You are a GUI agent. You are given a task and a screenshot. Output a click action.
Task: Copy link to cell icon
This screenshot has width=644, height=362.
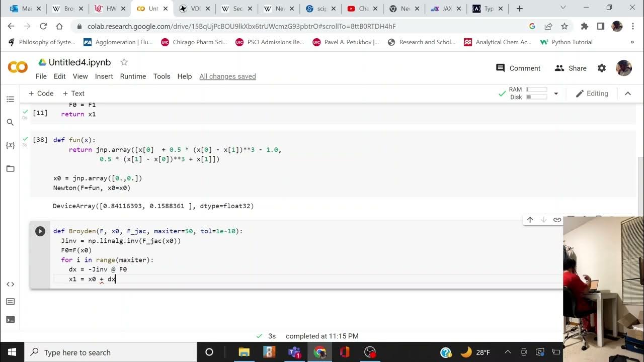tap(557, 220)
